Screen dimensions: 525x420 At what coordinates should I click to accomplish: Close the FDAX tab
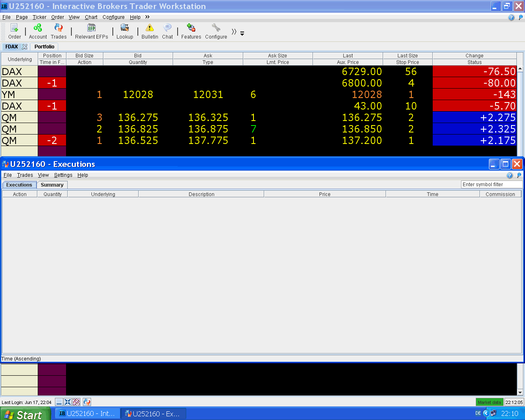[25, 47]
